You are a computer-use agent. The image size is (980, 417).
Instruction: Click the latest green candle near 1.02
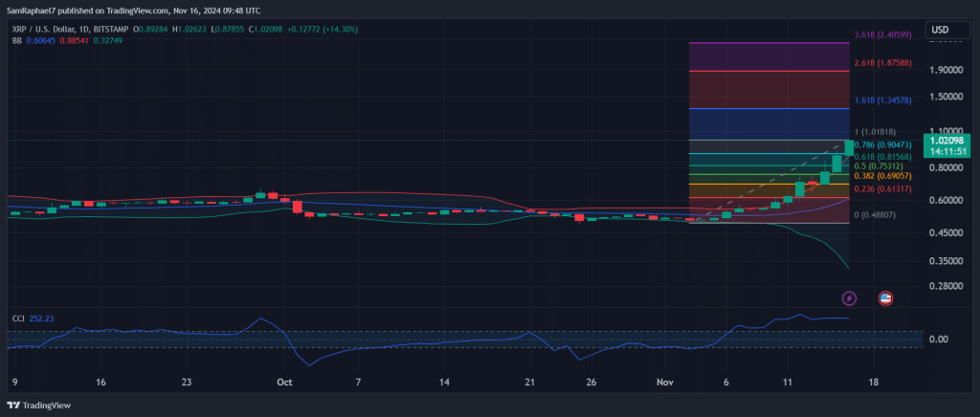849,148
